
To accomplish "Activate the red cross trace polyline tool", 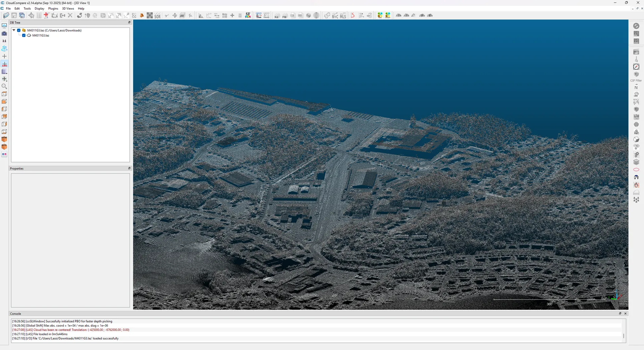I will 46,15.
